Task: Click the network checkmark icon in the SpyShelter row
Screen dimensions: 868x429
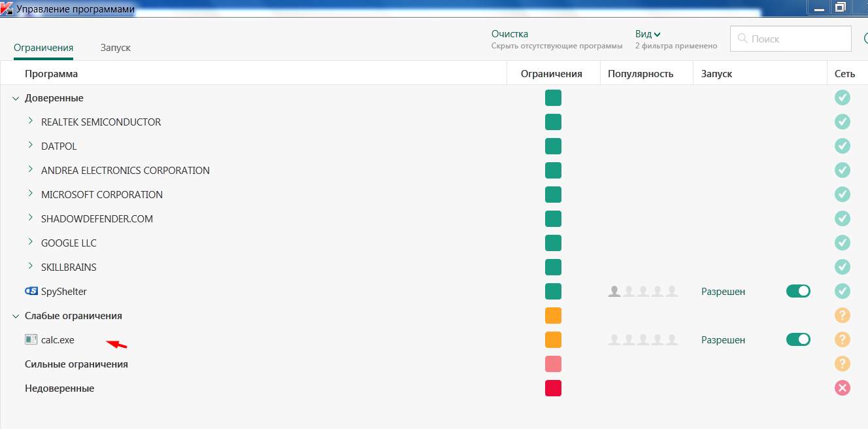Action: [843, 291]
